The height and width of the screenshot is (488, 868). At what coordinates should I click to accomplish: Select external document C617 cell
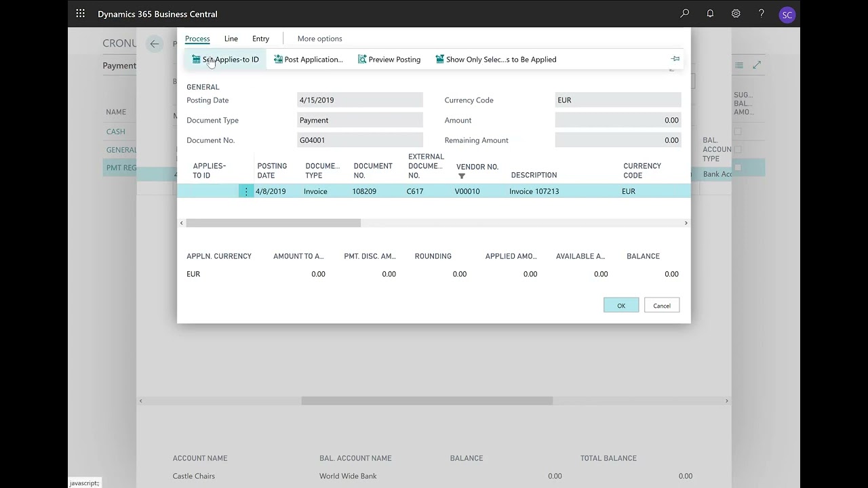point(415,191)
